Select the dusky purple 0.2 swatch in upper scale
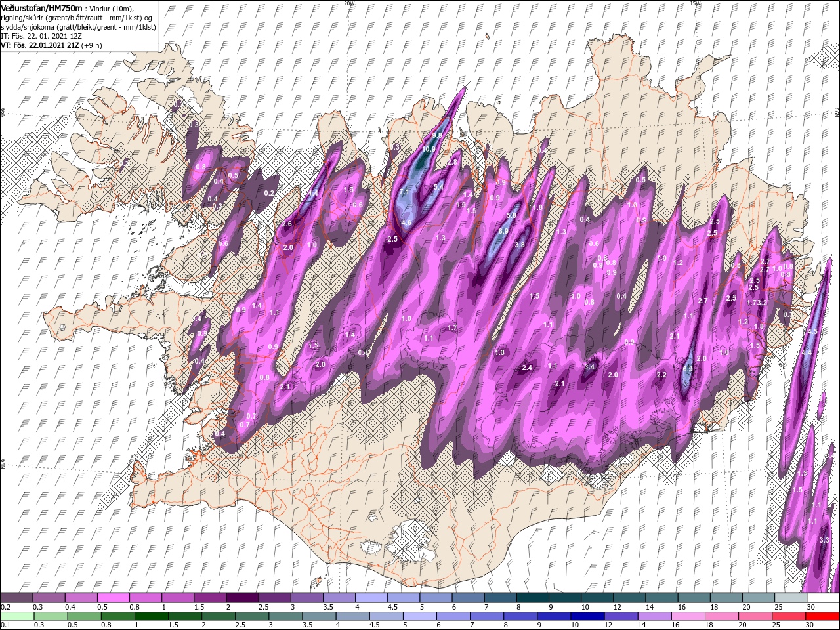840x630 pixels. point(16,598)
